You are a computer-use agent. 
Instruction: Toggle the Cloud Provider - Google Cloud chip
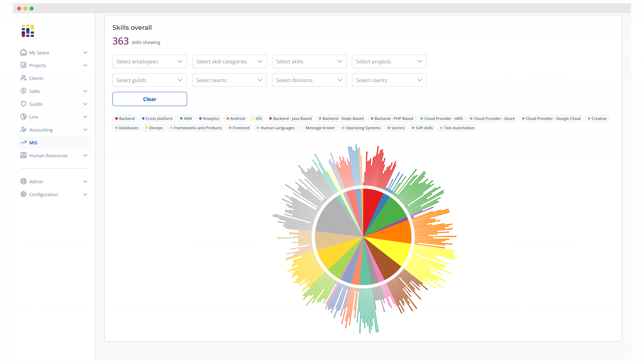click(x=551, y=118)
